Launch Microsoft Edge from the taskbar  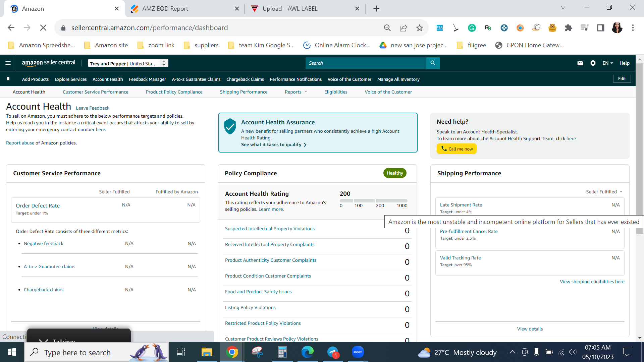(x=308, y=352)
